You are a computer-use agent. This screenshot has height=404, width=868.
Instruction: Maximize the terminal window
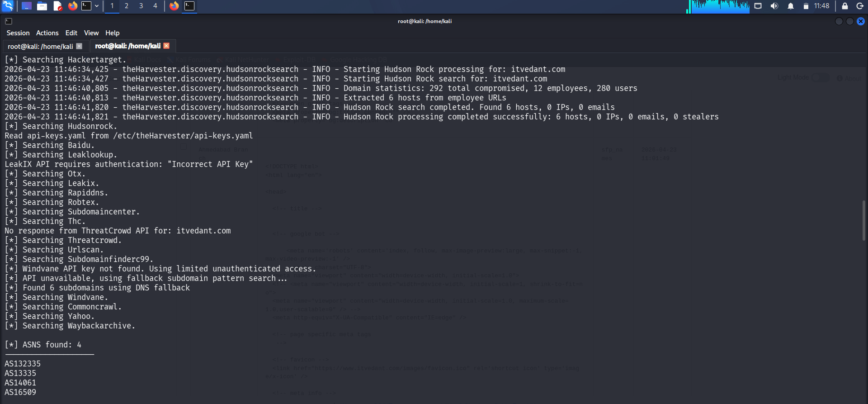click(850, 21)
